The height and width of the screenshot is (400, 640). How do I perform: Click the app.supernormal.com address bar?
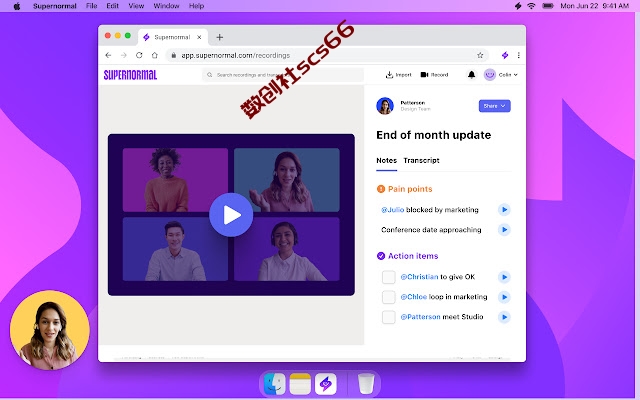(327, 55)
